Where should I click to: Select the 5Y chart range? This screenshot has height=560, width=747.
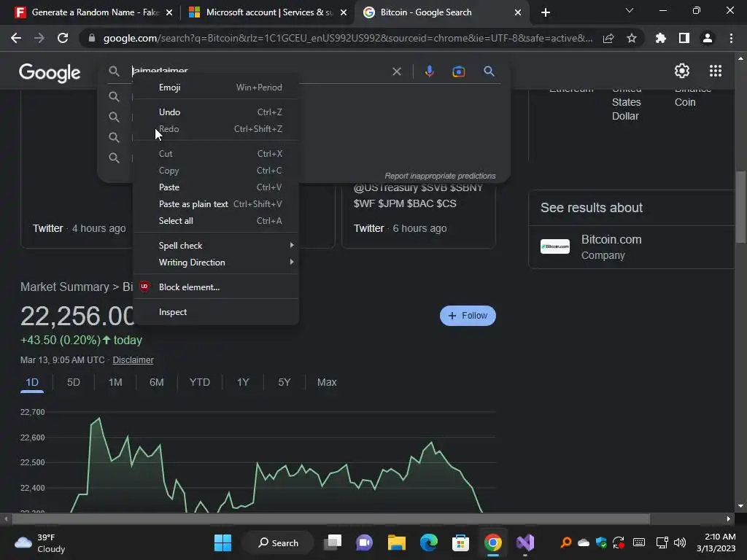tap(285, 382)
